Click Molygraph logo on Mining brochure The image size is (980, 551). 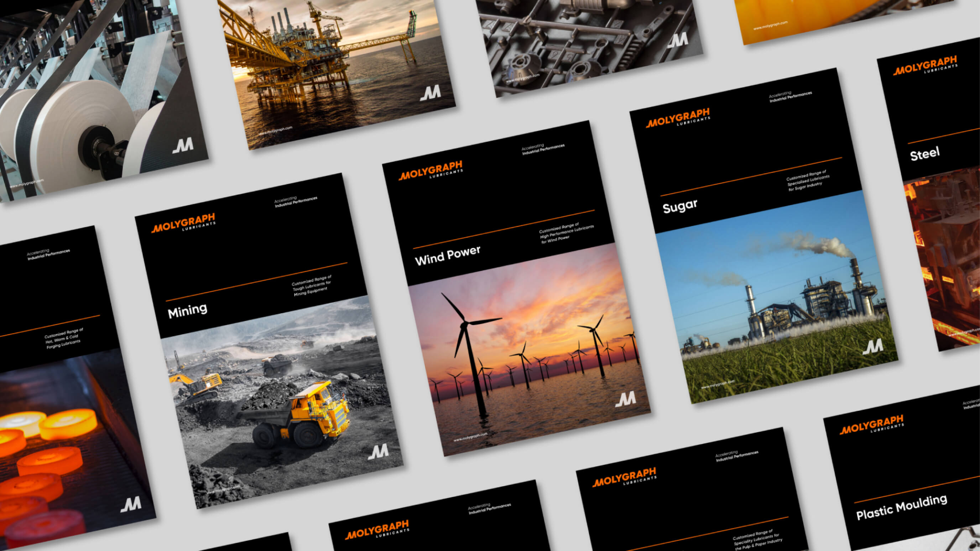183,223
